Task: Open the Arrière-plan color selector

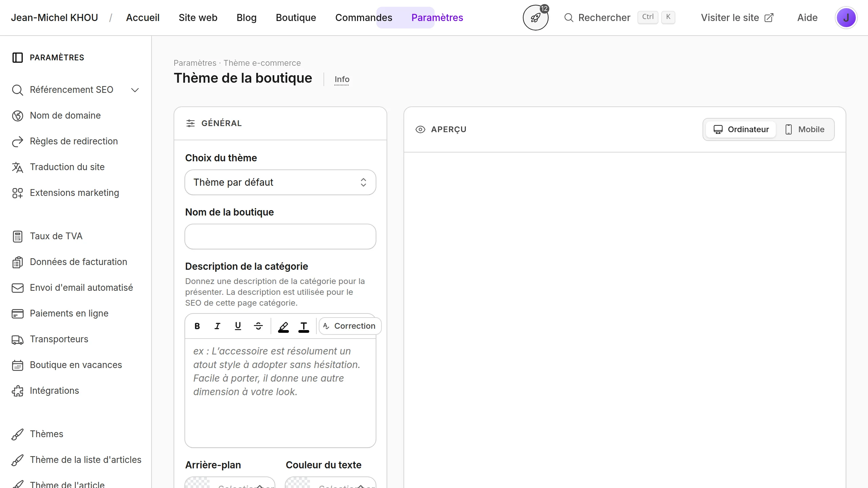Action: (x=230, y=483)
